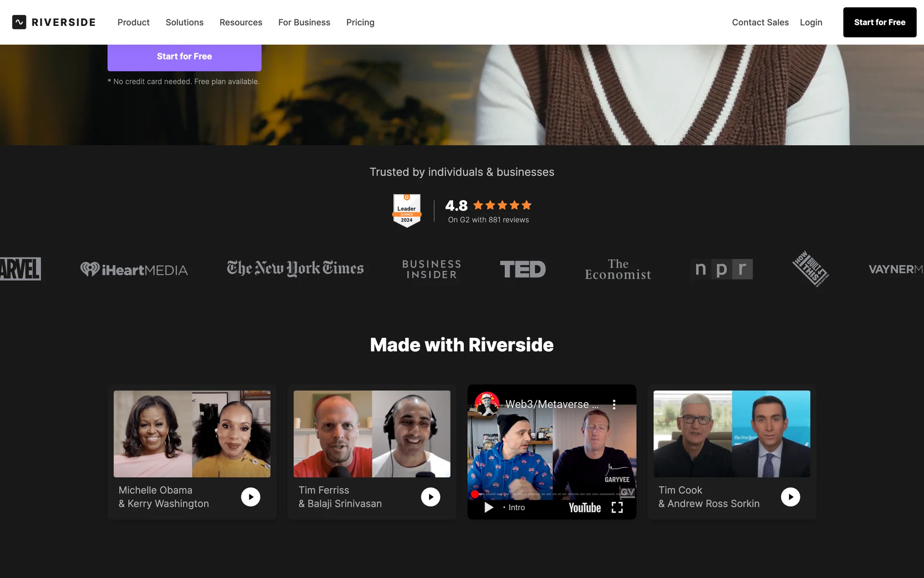Image resolution: width=924 pixels, height=578 pixels.
Task: Go to For Business page
Action: (x=304, y=22)
